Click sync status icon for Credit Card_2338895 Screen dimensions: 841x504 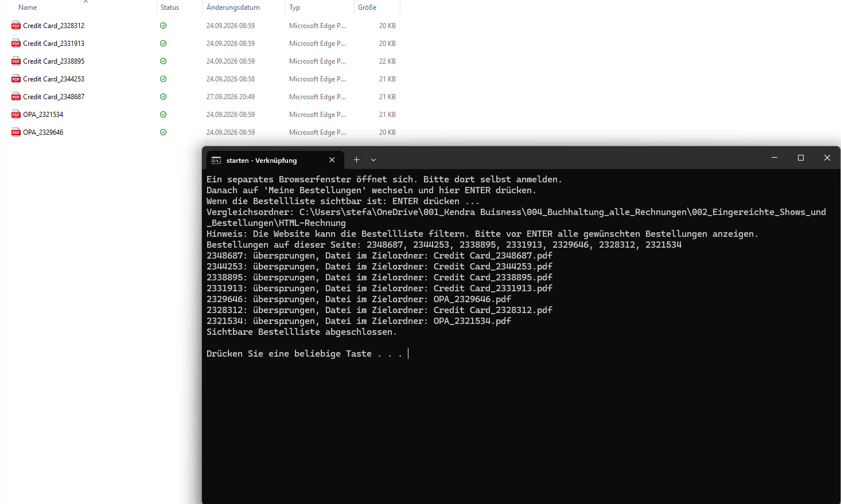click(x=163, y=61)
